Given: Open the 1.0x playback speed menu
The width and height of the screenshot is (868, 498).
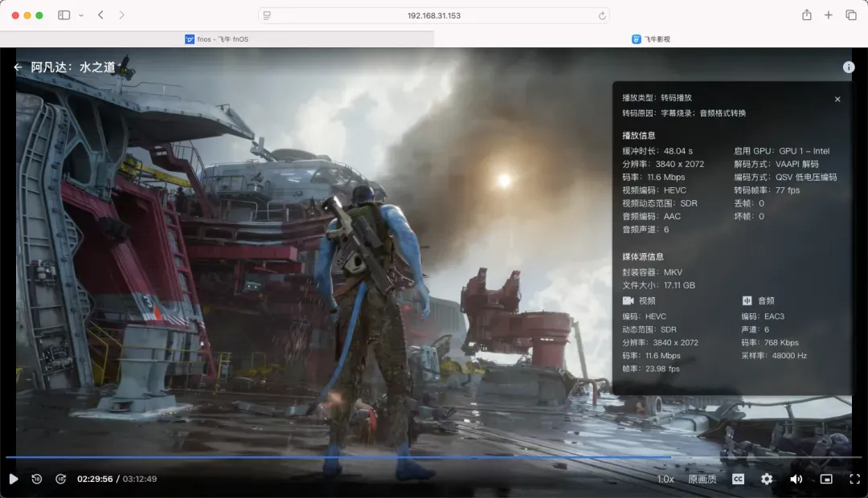Looking at the screenshot, I should pos(665,479).
